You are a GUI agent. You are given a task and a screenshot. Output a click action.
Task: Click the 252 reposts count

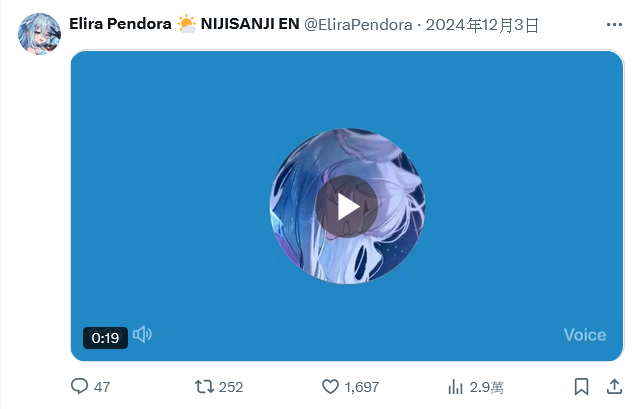(x=231, y=387)
